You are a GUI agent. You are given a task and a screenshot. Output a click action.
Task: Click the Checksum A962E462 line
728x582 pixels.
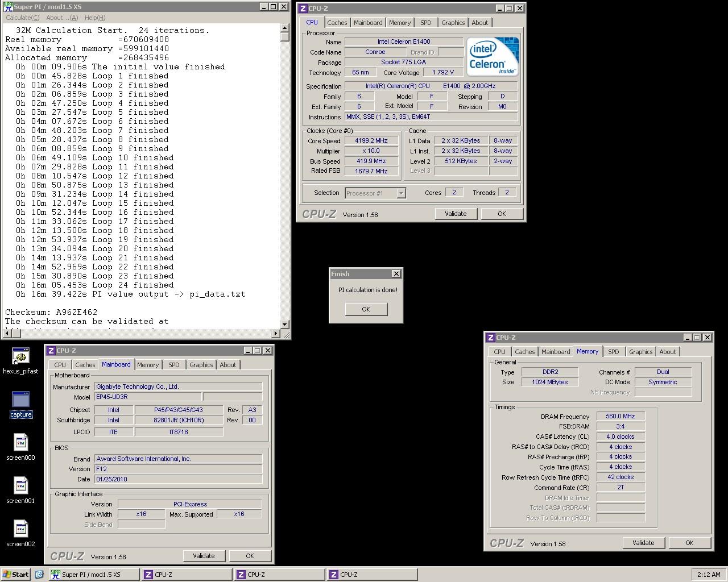[x=51, y=312]
